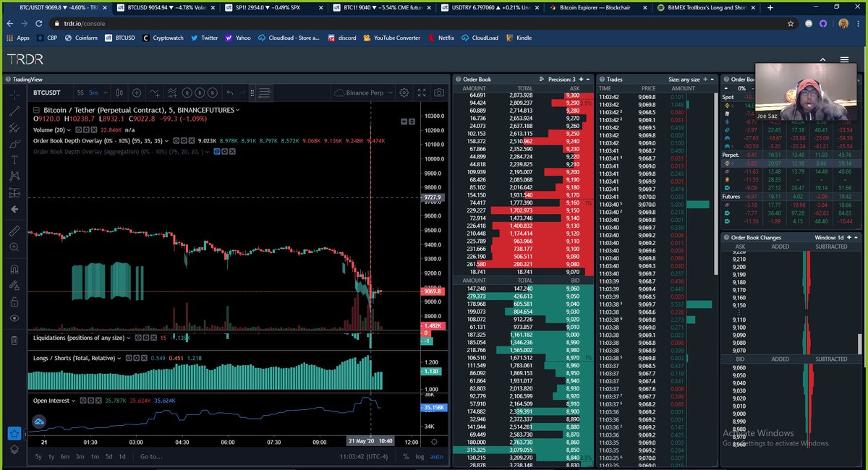Enter fullscreen chart mode
Screen dimensions: 868x470
coord(422,93)
